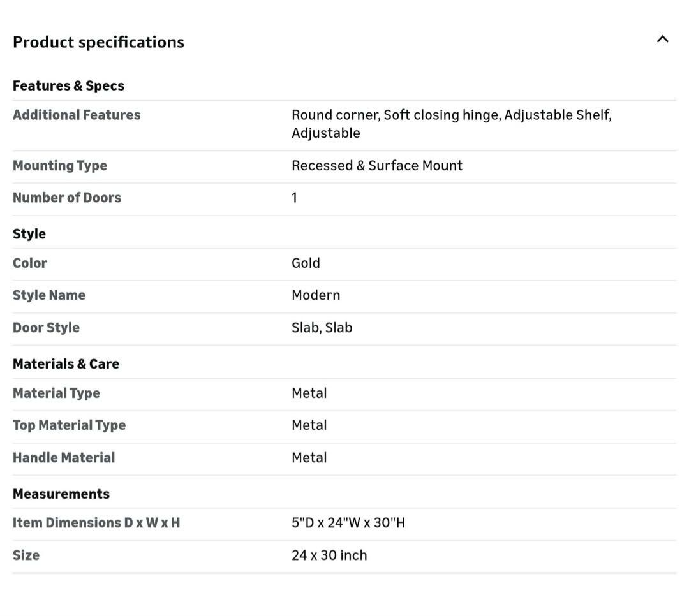
Task: Select the Gold color value
Action: [306, 263]
